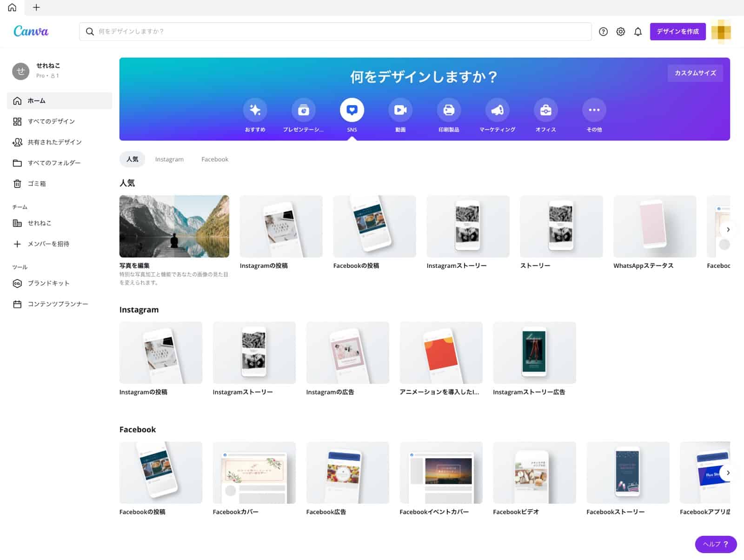The width and height of the screenshot is (744, 560).
Task: Click メンバーを招待 to invite members
Action: coord(60,244)
